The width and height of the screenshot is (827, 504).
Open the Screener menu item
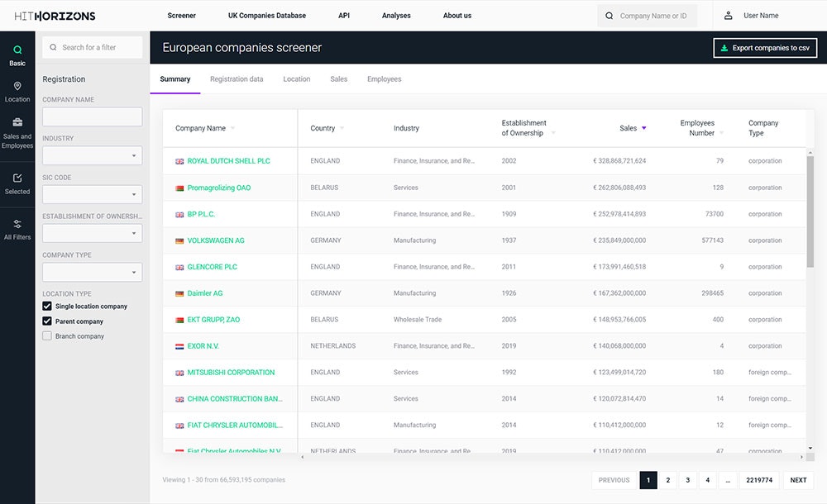pos(181,16)
